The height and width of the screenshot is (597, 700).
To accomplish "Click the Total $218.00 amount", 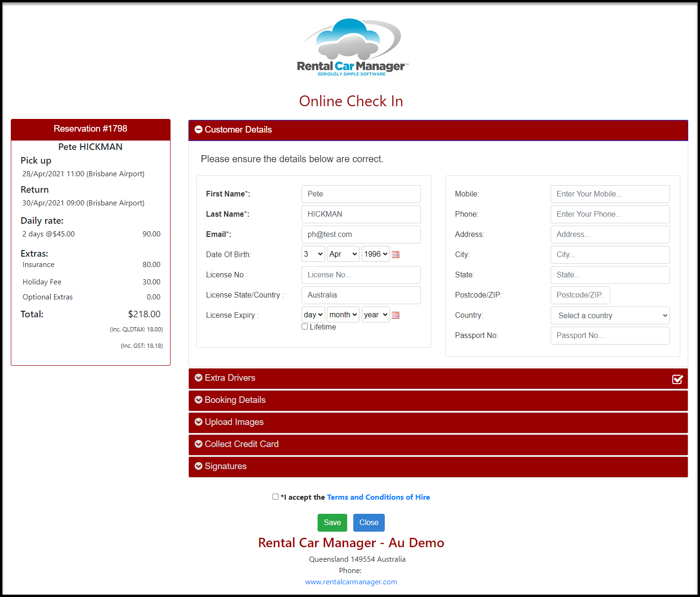I will click(x=144, y=314).
